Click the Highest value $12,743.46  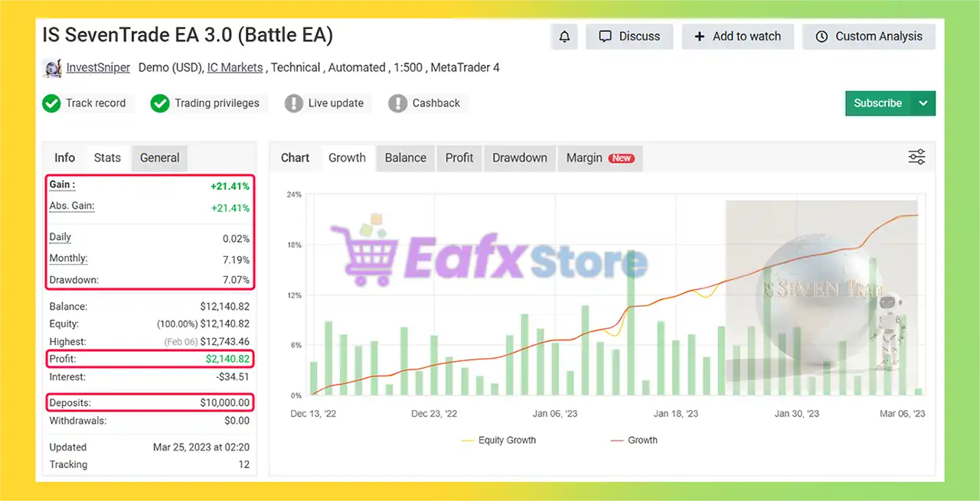pyautogui.click(x=223, y=342)
